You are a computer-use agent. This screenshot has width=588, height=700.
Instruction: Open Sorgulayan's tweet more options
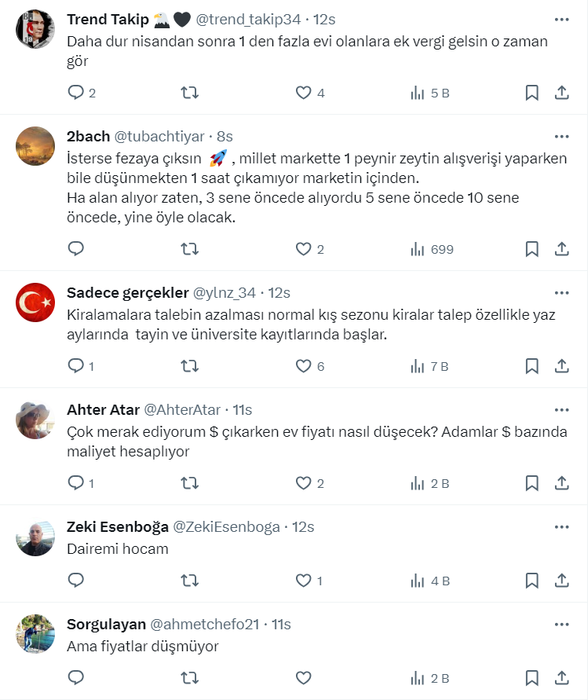(x=562, y=625)
